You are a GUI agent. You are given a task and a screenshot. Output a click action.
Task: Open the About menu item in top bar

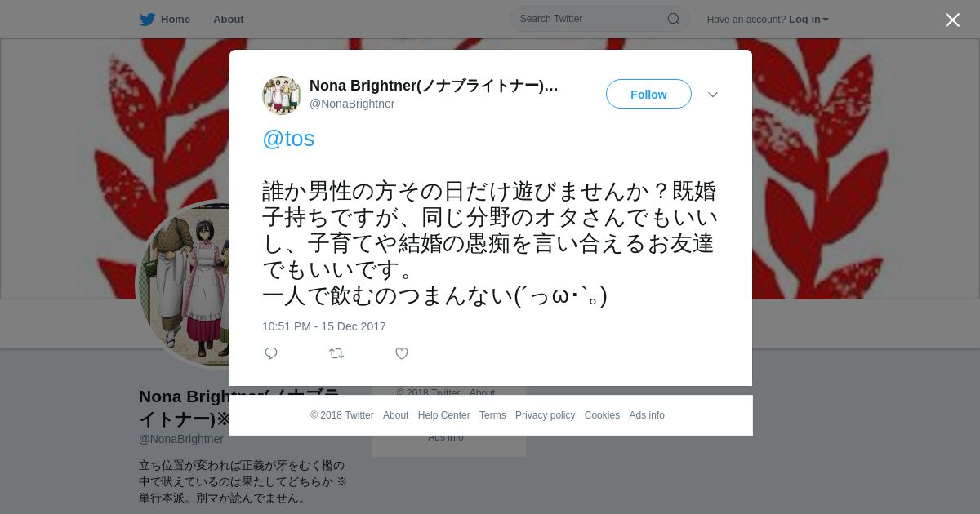pos(229,20)
